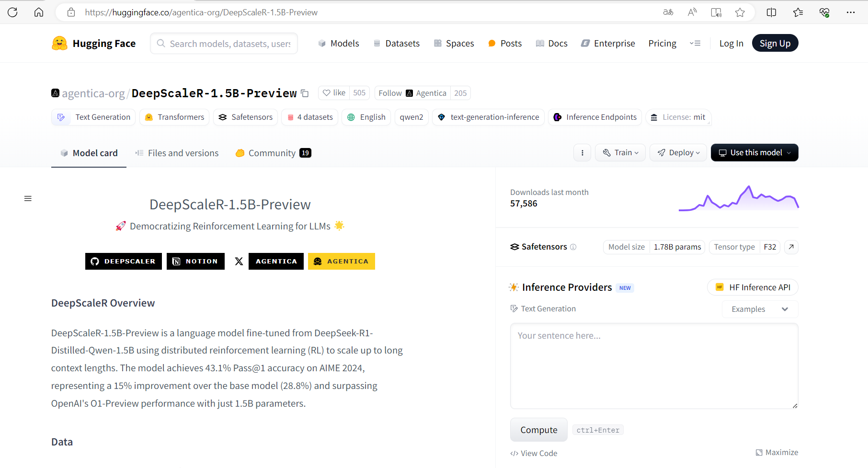This screenshot has height=468, width=868.
Task: Click the Safetensors tag
Action: point(245,117)
